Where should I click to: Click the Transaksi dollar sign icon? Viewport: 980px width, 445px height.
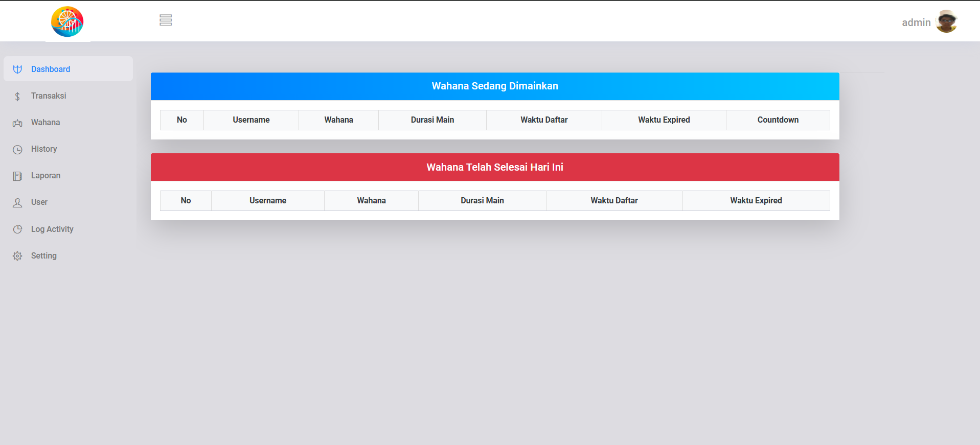point(17,97)
